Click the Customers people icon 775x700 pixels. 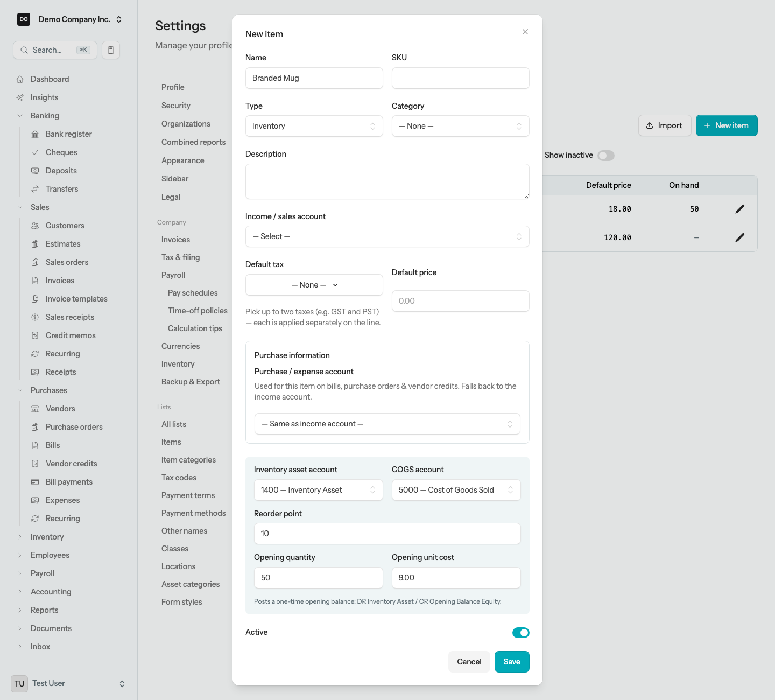click(35, 226)
